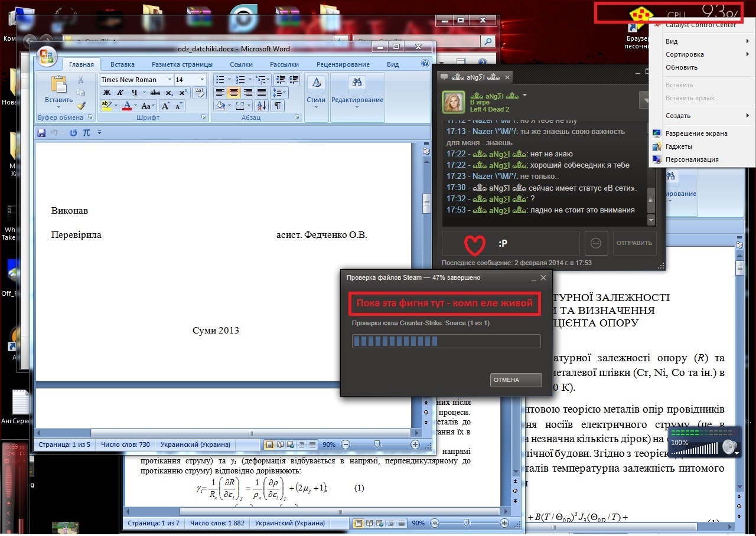Viewport: 756px width, 536px height.
Task: Click the emoticon smiley button in Steam chat
Action: [x=596, y=243]
